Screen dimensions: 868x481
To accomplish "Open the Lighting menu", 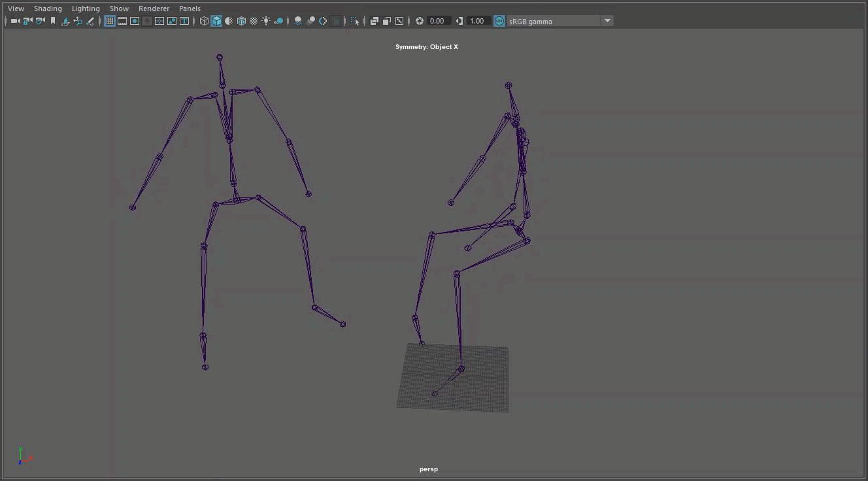I will point(86,8).
